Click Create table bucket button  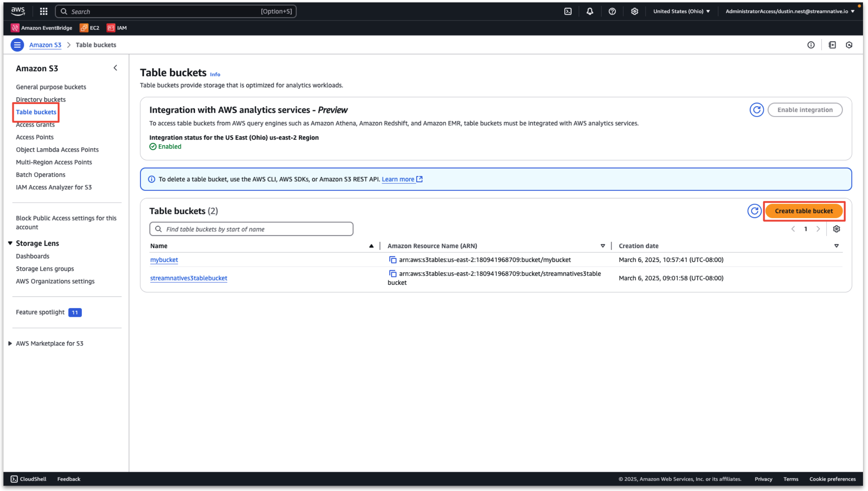[804, 211]
